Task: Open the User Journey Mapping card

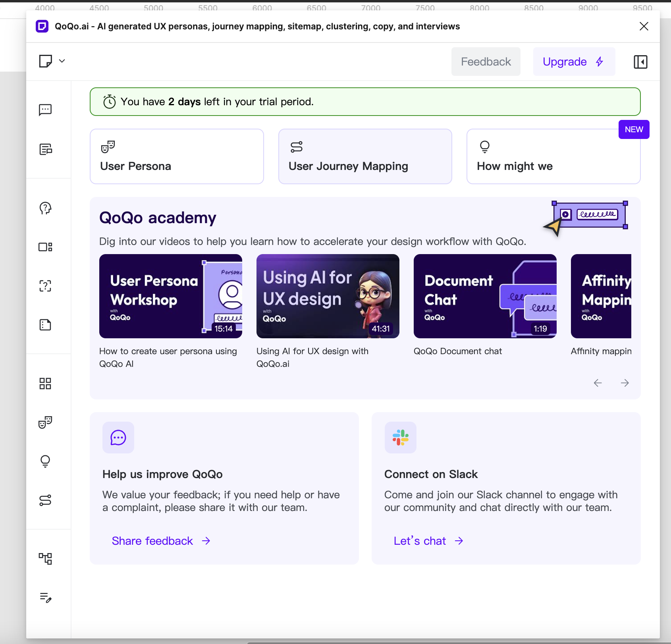Action: tap(365, 156)
